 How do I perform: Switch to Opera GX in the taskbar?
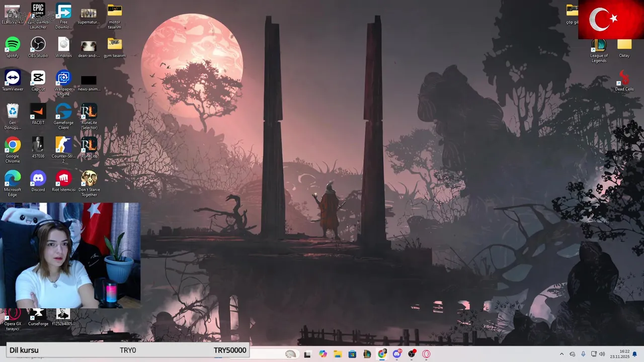click(x=427, y=354)
